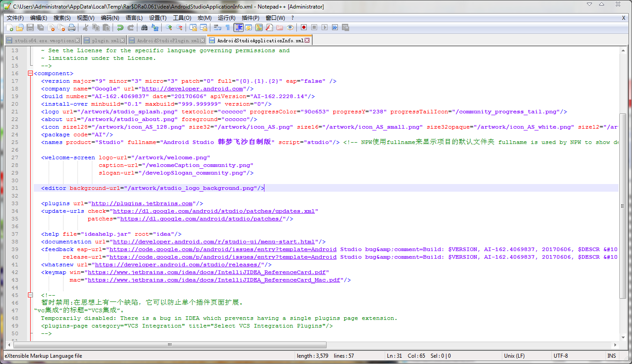
Task: Create a new document via toolbar
Action: [x=10, y=28]
